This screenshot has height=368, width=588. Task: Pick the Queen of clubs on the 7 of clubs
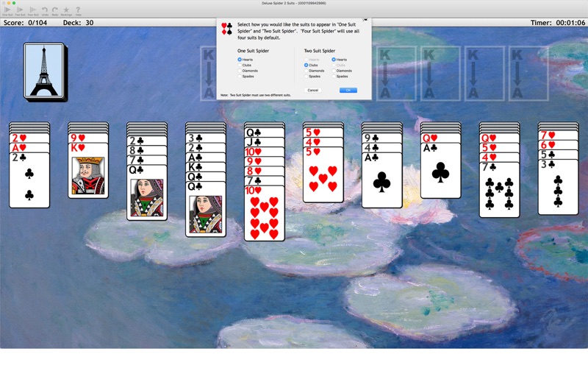pos(146,192)
